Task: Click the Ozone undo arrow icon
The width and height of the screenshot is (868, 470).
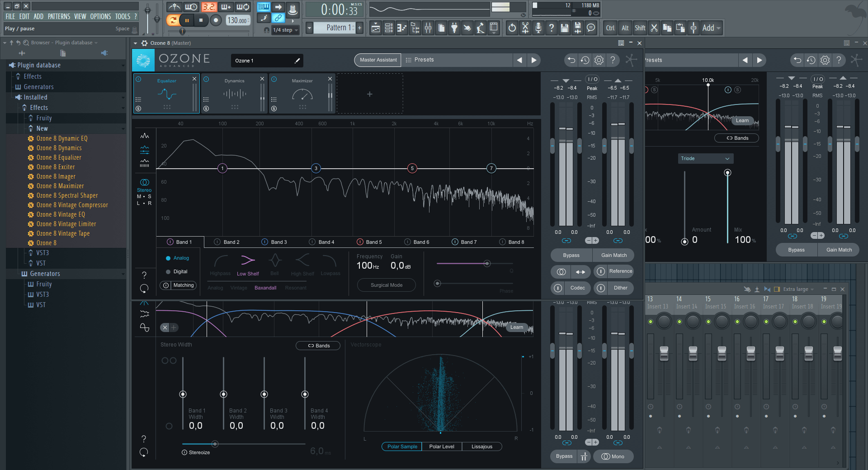Action: coord(571,60)
